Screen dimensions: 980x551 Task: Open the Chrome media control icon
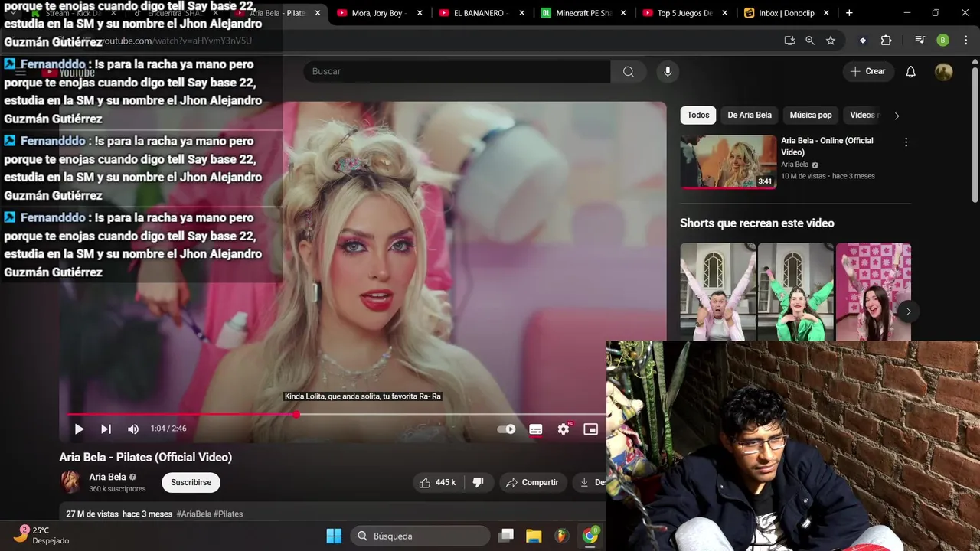[920, 41]
